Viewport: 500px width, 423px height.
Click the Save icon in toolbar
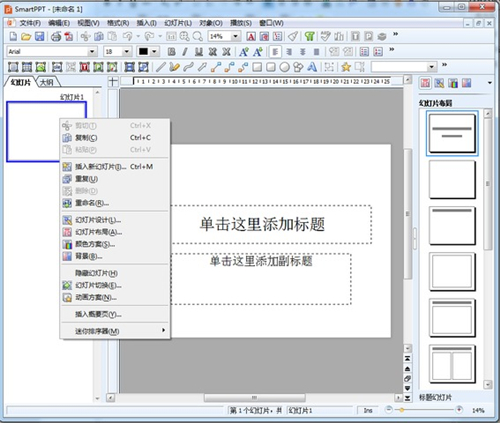pyautogui.click(x=40, y=36)
